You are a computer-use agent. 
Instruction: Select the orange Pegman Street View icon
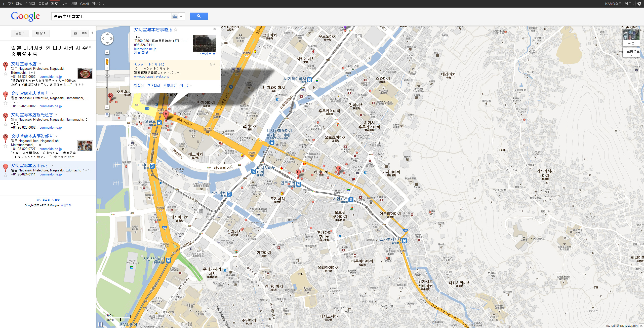pos(107,61)
